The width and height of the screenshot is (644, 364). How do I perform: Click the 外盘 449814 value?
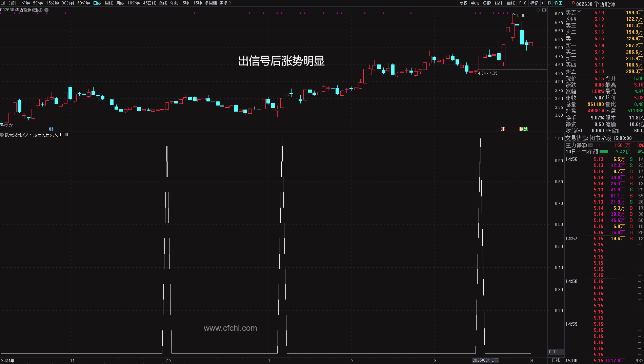[596, 111]
